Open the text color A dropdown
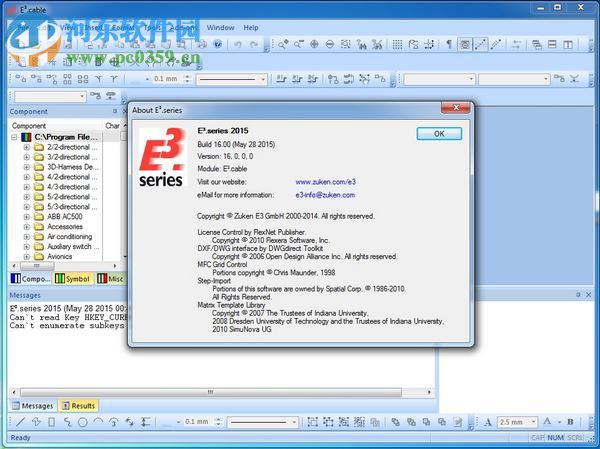The width and height of the screenshot is (600, 449). pos(559,422)
